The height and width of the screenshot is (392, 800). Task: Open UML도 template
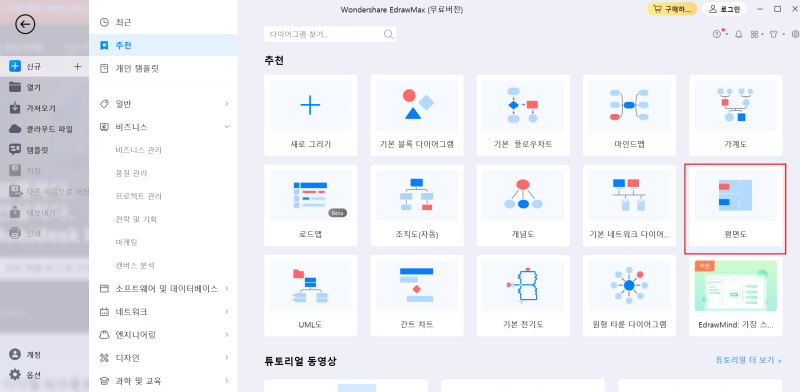311,296
